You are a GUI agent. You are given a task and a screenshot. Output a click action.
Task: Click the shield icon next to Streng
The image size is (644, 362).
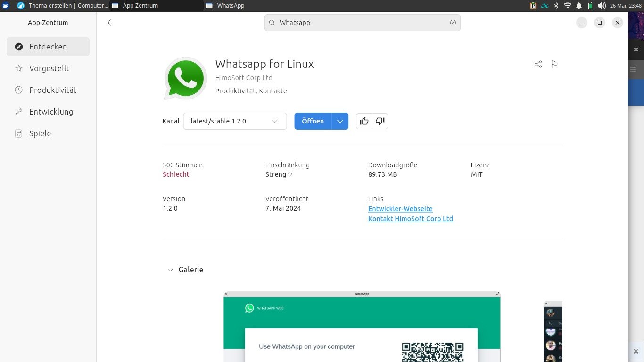(290, 174)
